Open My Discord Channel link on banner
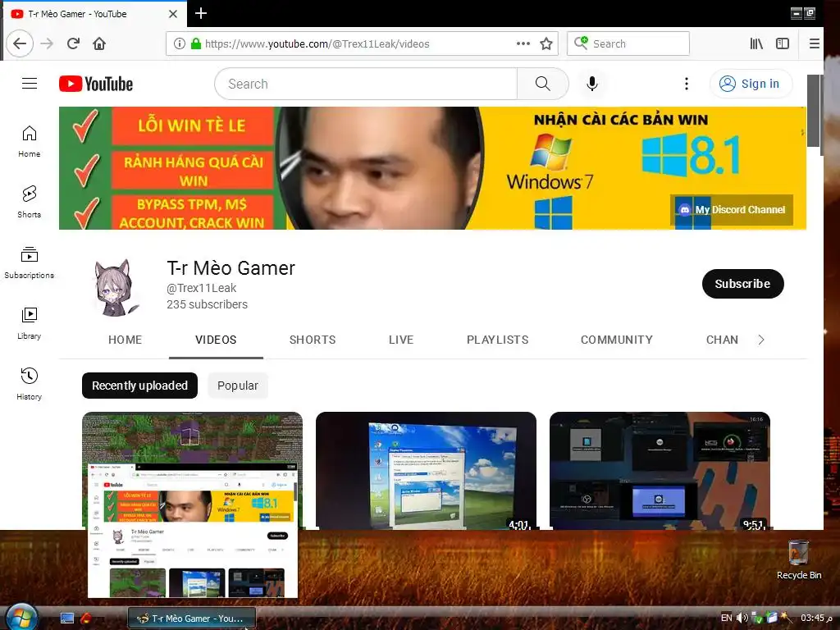The height and width of the screenshot is (630, 840). click(731, 209)
